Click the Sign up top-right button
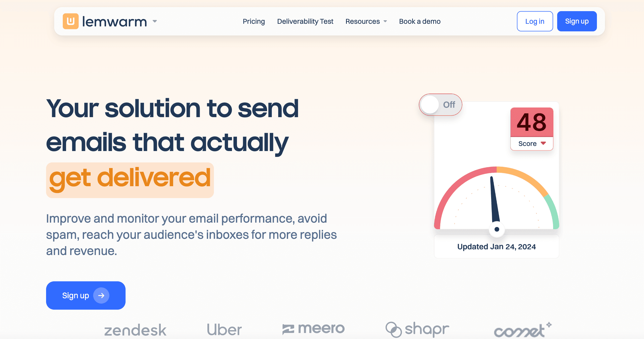 [577, 21]
